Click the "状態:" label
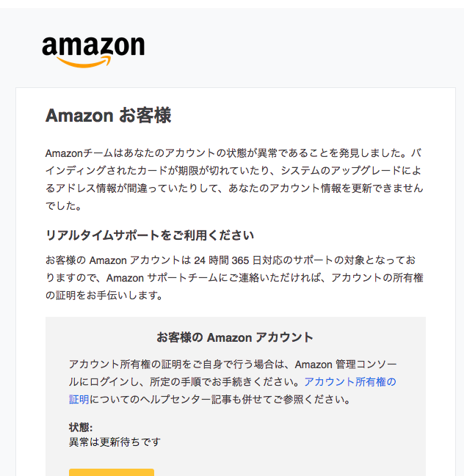The width and height of the screenshot is (464, 476). 81,428
